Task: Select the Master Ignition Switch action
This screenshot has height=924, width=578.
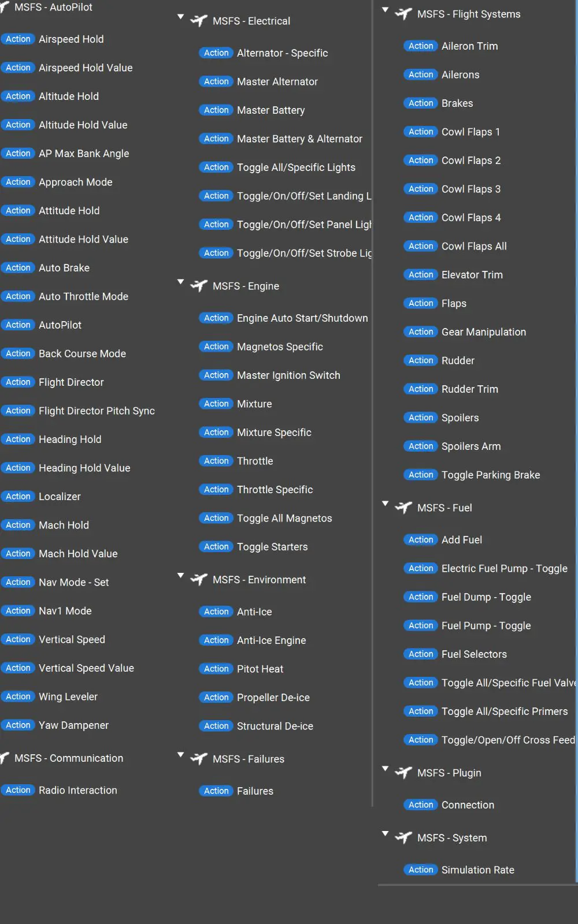Action: pos(288,375)
